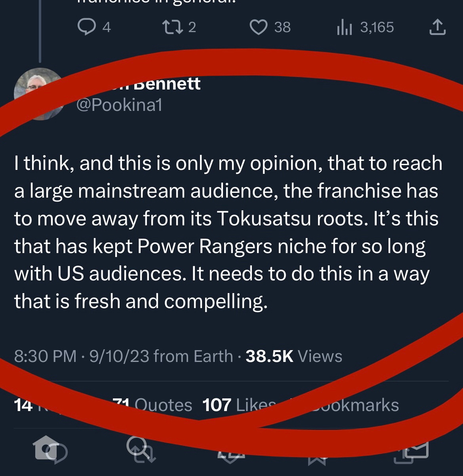Click the 8:30 PM · 9/10/23 timestamp
This screenshot has width=463, height=476.
82,356
